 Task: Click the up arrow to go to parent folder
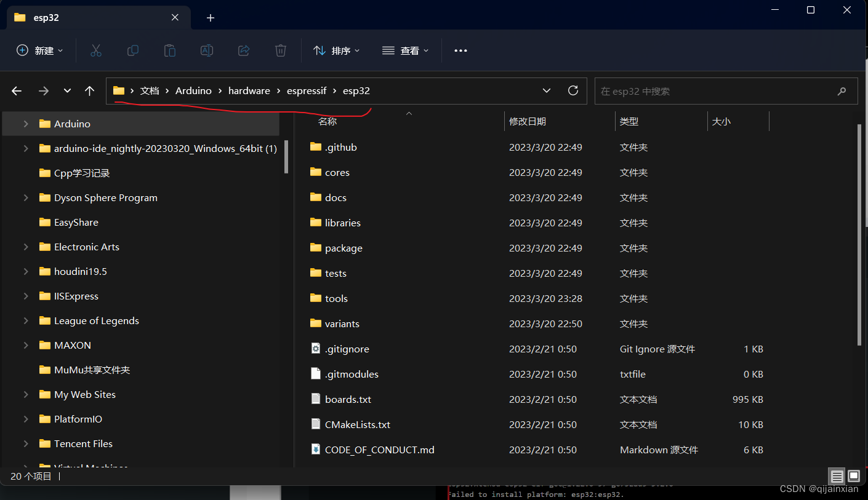click(x=89, y=90)
